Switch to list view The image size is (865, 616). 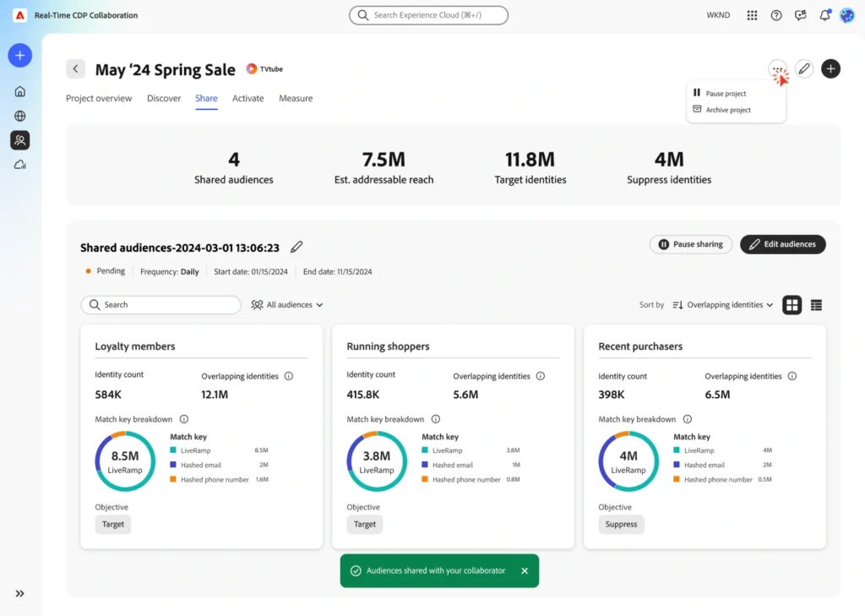[817, 305]
